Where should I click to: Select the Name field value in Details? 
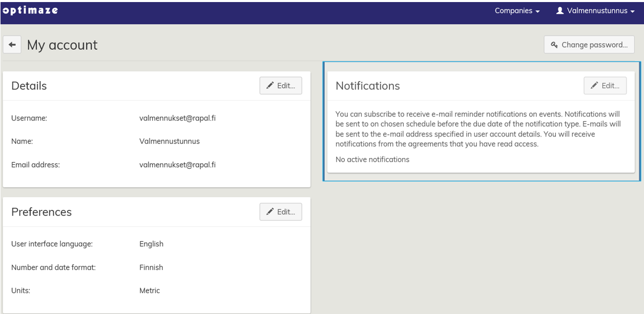coord(169,142)
